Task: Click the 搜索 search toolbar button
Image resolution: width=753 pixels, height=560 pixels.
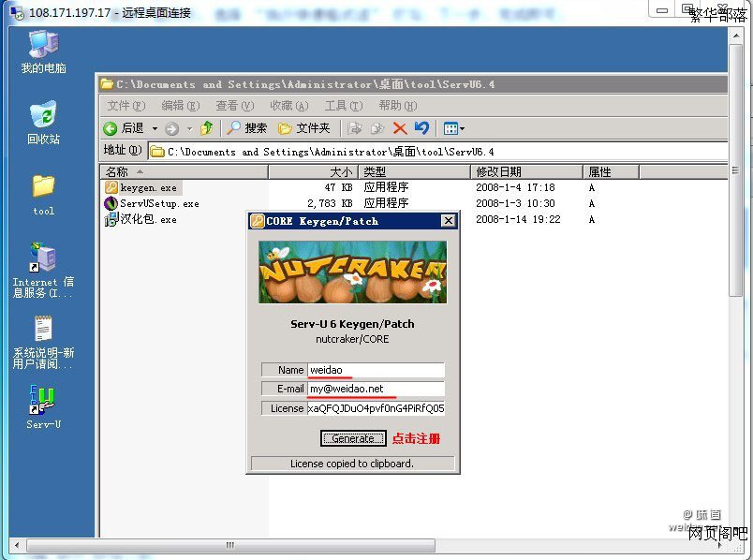Action: click(x=247, y=128)
